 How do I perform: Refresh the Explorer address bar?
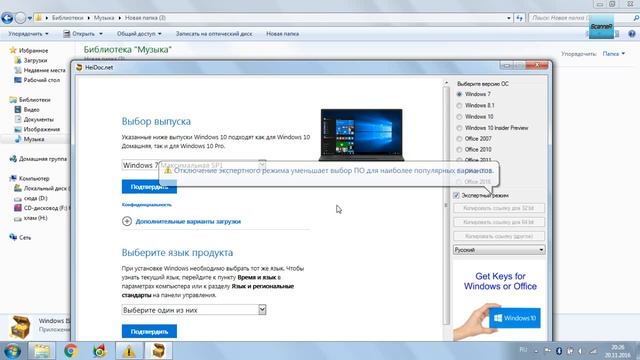click(x=519, y=18)
